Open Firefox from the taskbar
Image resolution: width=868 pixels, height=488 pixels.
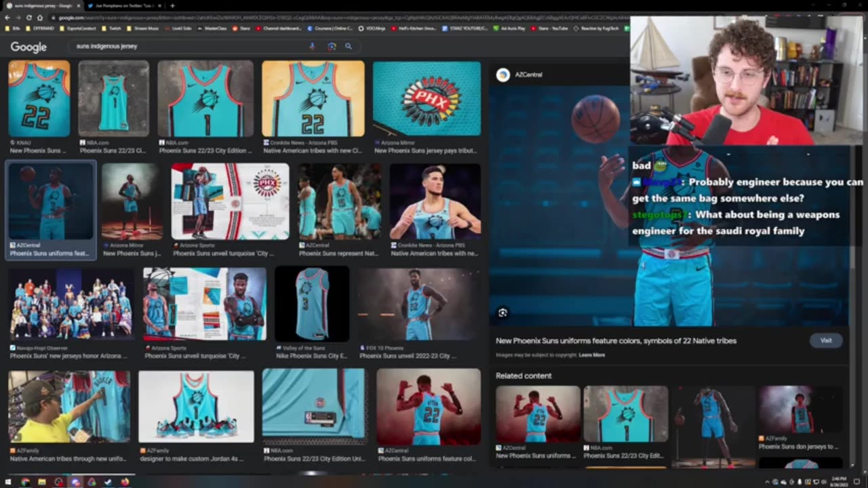[125, 482]
